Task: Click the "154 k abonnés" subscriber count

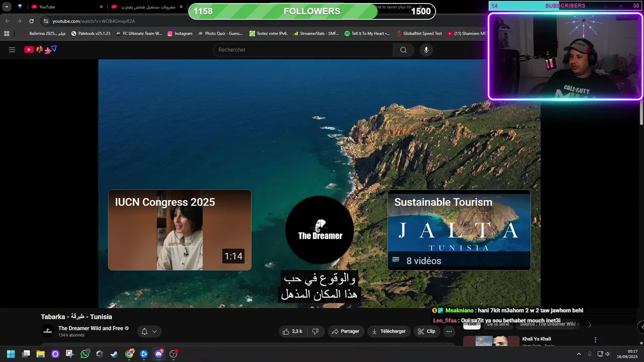Action: (x=71, y=335)
